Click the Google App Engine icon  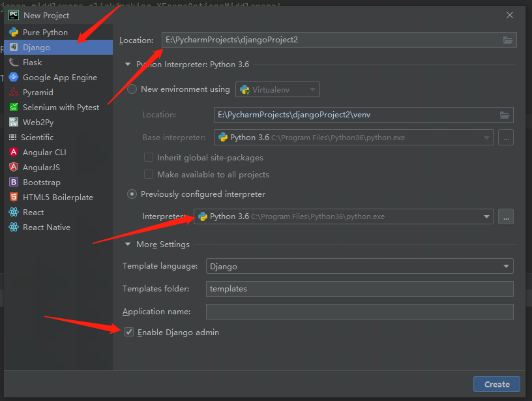click(14, 77)
